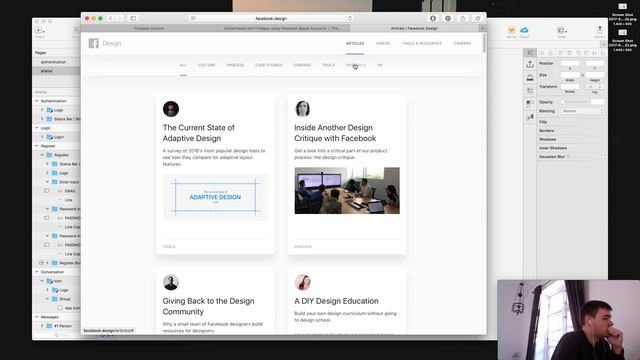
Task: Expand the Status Bar layer under Authentication
Action: [x=42, y=119]
